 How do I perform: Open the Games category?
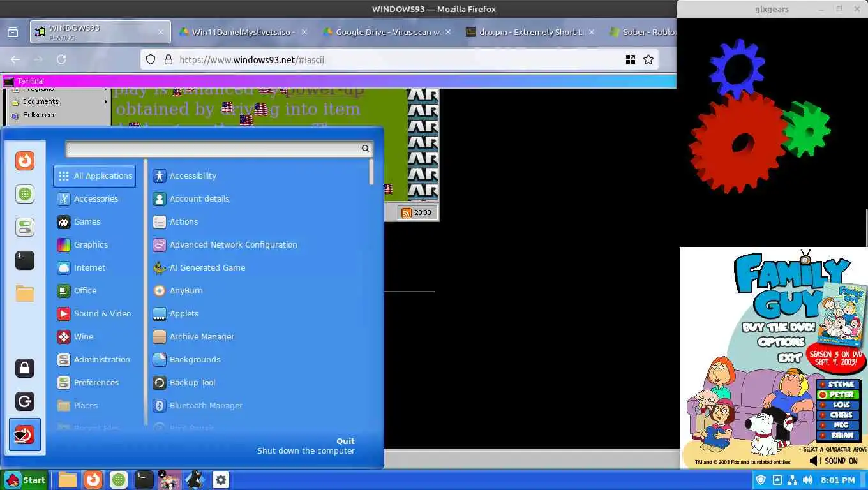[94, 222]
